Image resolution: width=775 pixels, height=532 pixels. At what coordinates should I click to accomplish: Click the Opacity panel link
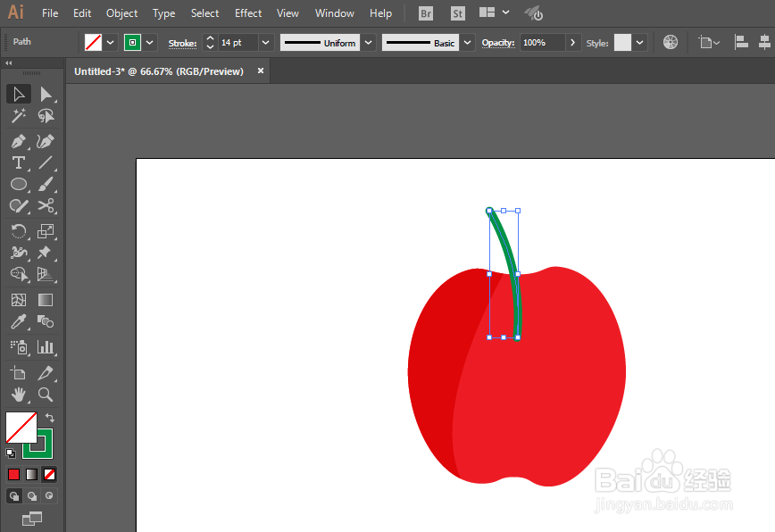pyautogui.click(x=497, y=43)
